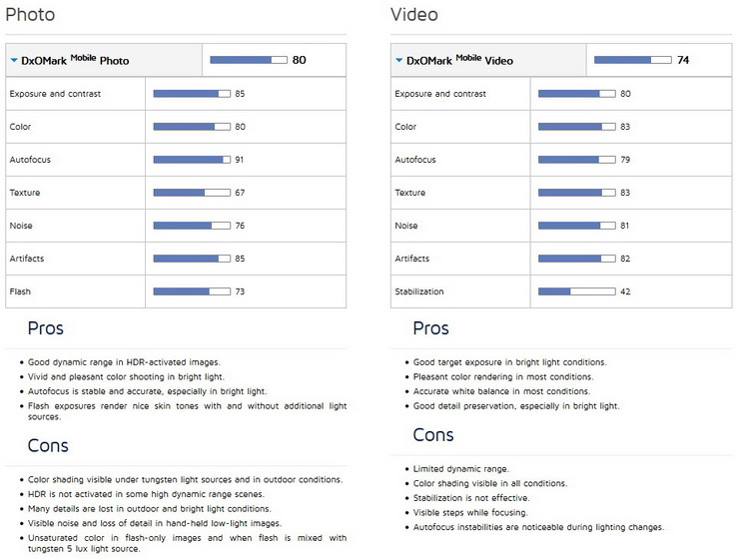Click the Video Noise score bar
737x560 pixels.
click(x=576, y=226)
